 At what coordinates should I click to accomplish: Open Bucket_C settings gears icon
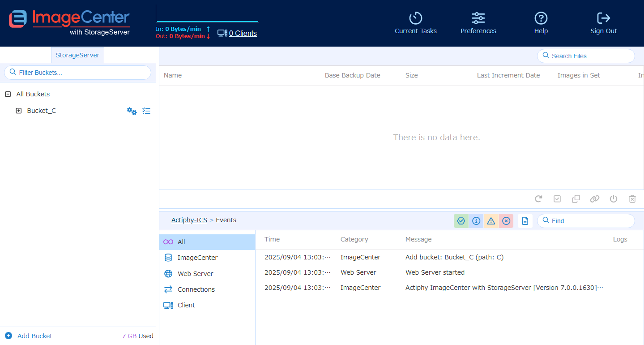[132, 111]
